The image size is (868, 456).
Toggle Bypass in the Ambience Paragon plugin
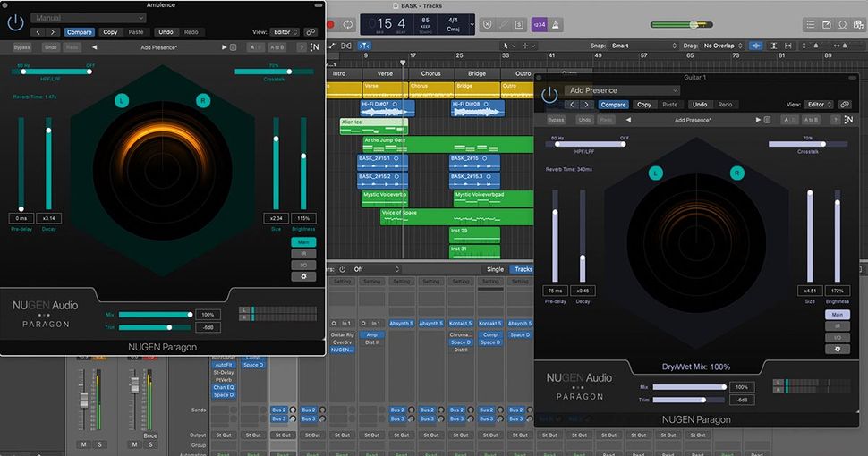21,46
